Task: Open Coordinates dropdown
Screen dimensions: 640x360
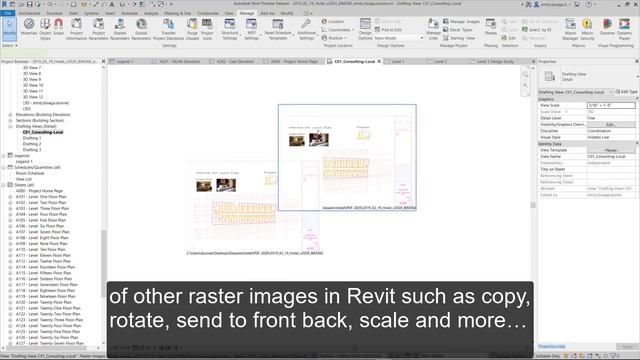Action: click(x=338, y=30)
